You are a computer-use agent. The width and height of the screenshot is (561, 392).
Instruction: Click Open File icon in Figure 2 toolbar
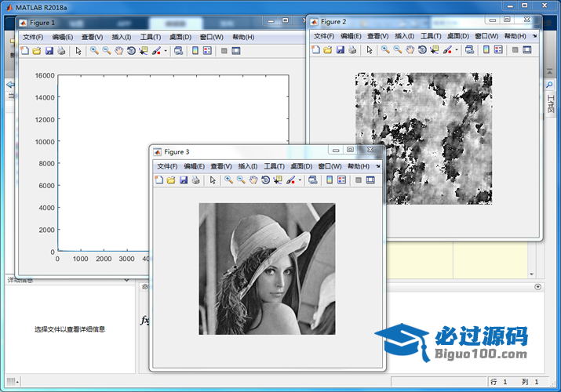[x=328, y=49]
